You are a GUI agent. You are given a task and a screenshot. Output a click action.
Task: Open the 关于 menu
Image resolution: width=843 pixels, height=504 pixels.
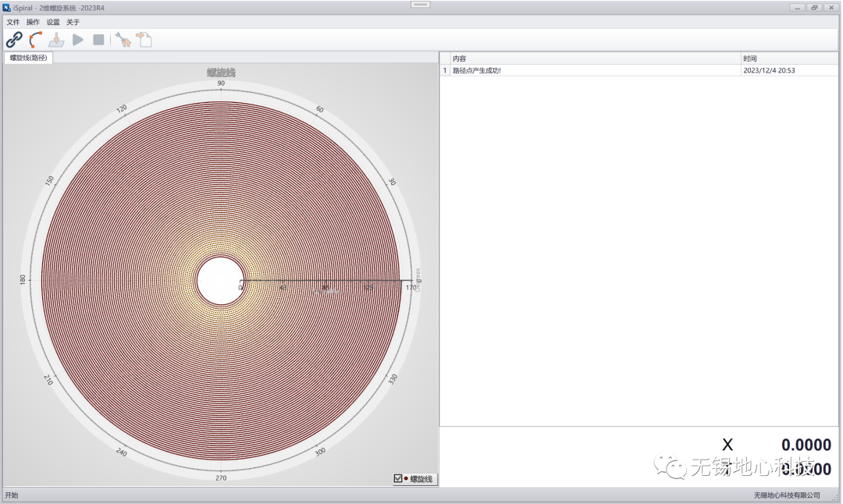pos(73,23)
